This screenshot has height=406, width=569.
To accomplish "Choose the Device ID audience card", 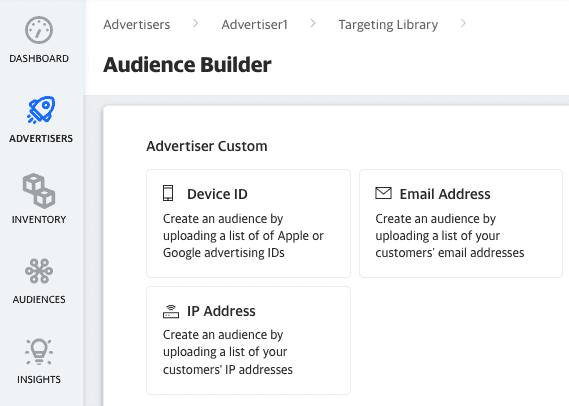I will [x=249, y=223].
